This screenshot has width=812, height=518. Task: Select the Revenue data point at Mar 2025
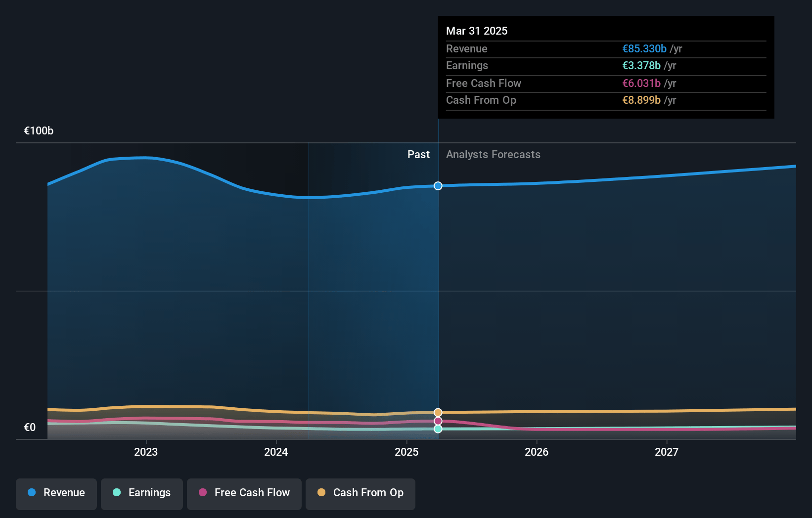[438, 186]
